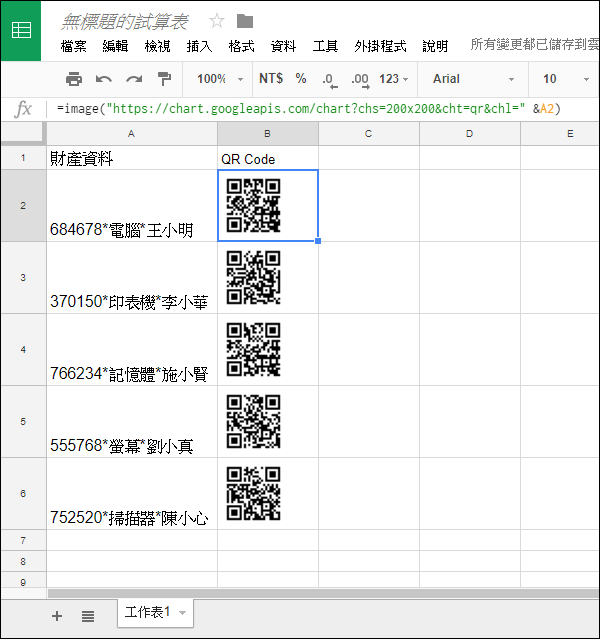Viewport: 600px width, 639px height.
Task: Click the save status message link
Action: click(535, 44)
